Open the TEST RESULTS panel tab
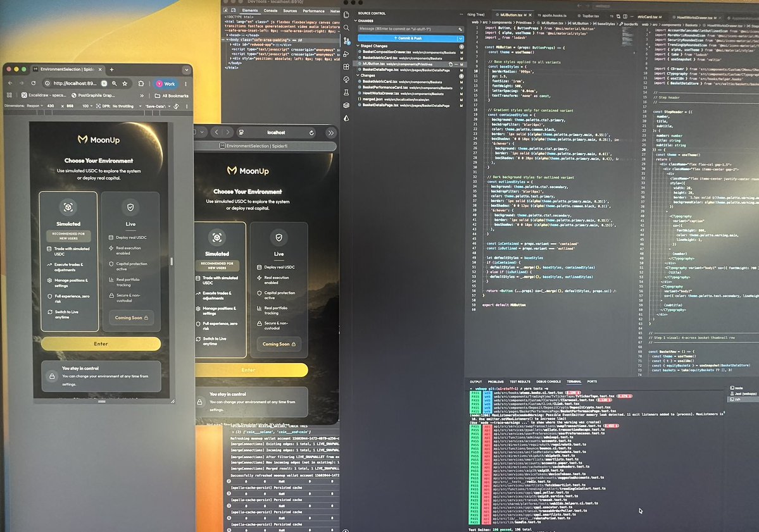This screenshot has width=759, height=532. coord(520,381)
